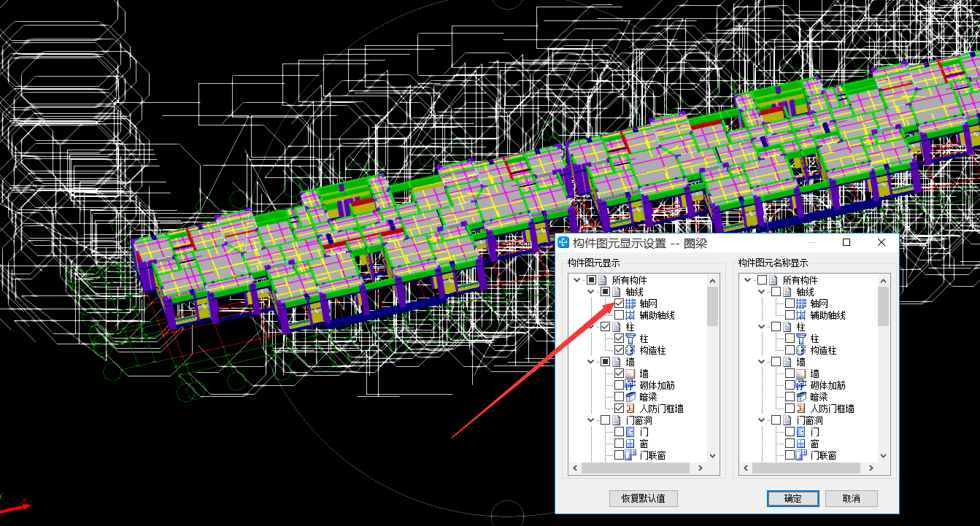Toggle 所有构件 checkbox in 构件图元显示 panel
Viewport: 980px width, 526px height.
click(x=591, y=280)
